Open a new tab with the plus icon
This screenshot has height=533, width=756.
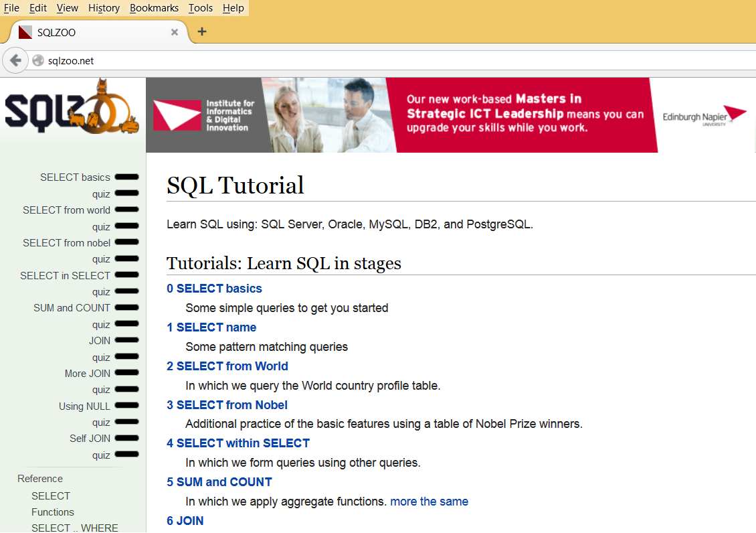[x=201, y=31]
